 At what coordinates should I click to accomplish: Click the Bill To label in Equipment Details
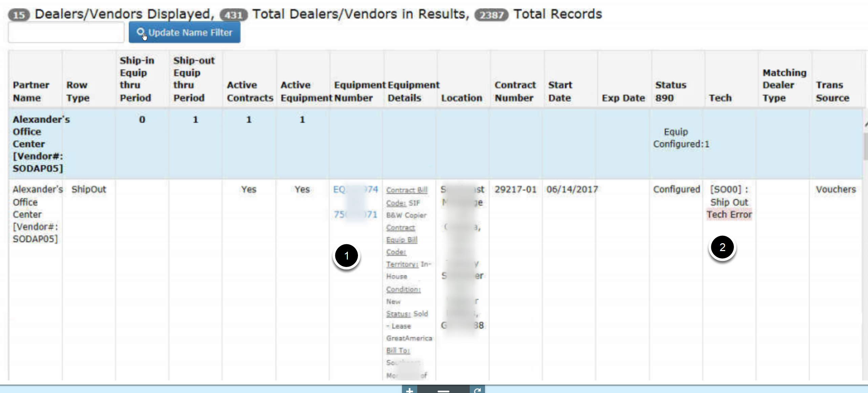click(x=398, y=351)
